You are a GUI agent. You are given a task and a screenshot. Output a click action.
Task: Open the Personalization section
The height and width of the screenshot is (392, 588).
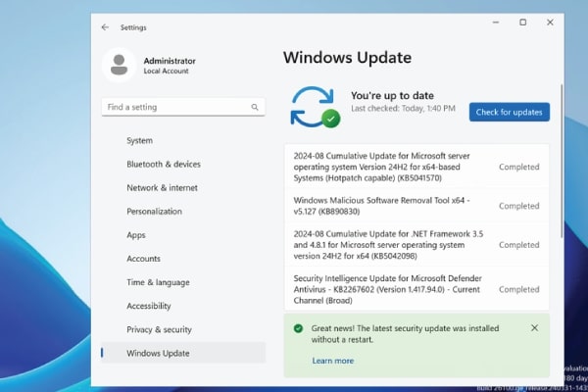154,211
